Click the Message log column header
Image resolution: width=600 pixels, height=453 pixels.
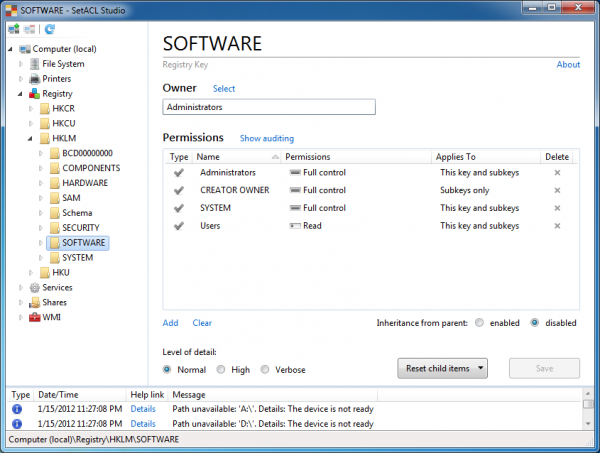click(x=274, y=394)
